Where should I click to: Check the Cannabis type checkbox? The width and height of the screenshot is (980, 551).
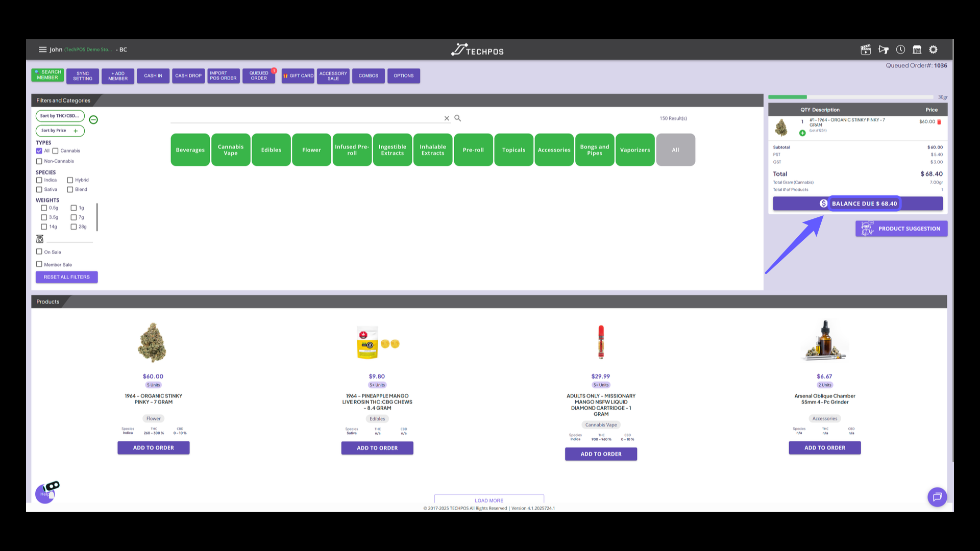(56, 151)
